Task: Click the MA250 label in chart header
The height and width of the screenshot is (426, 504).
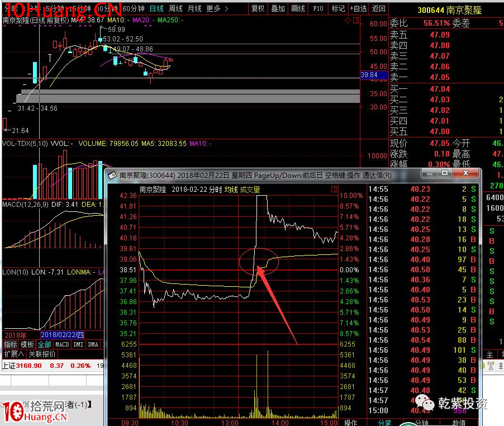Action: coord(170,20)
